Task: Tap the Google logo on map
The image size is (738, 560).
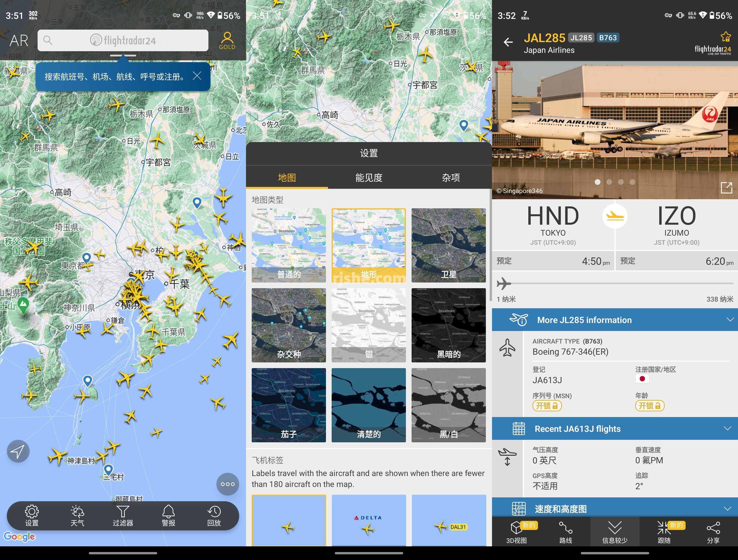Action: coord(19,536)
